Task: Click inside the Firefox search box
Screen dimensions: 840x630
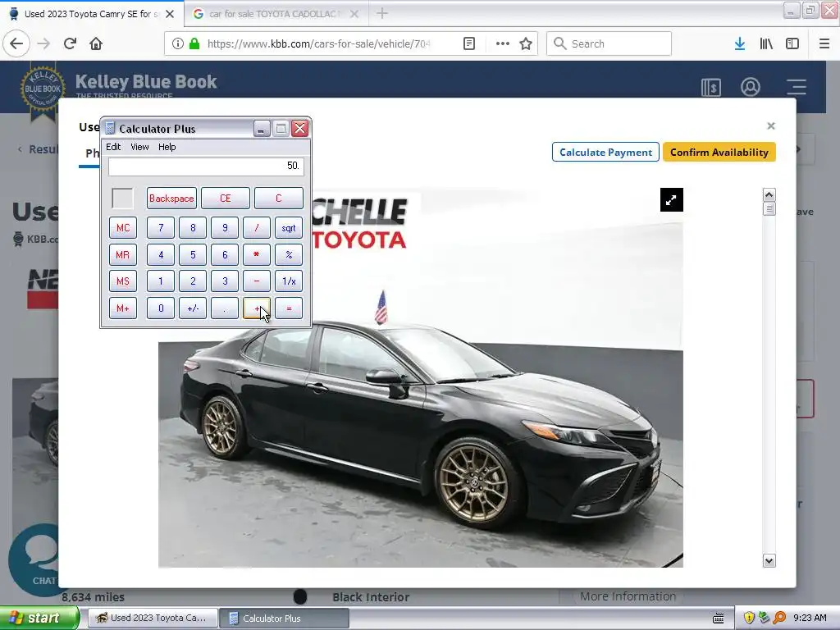Action: tap(609, 43)
